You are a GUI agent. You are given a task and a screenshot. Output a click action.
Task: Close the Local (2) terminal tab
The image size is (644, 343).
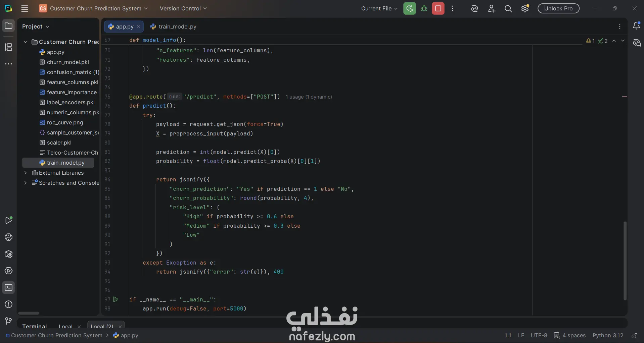point(120,327)
